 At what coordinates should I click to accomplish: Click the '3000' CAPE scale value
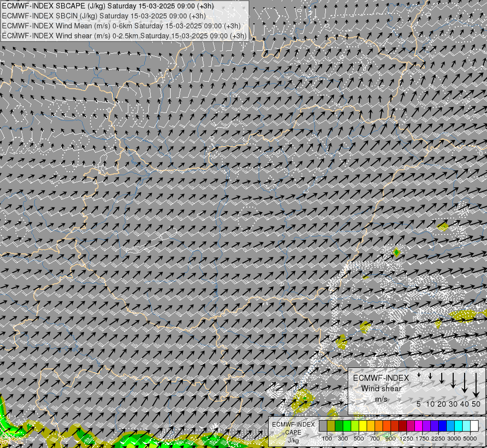pyautogui.click(x=454, y=439)
